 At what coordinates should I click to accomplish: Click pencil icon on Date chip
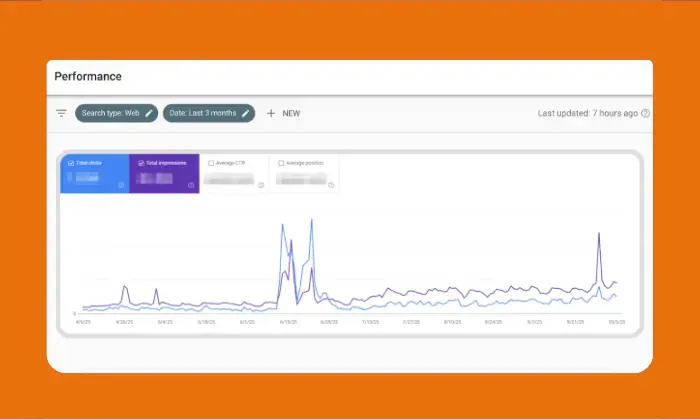click(245, 113)
